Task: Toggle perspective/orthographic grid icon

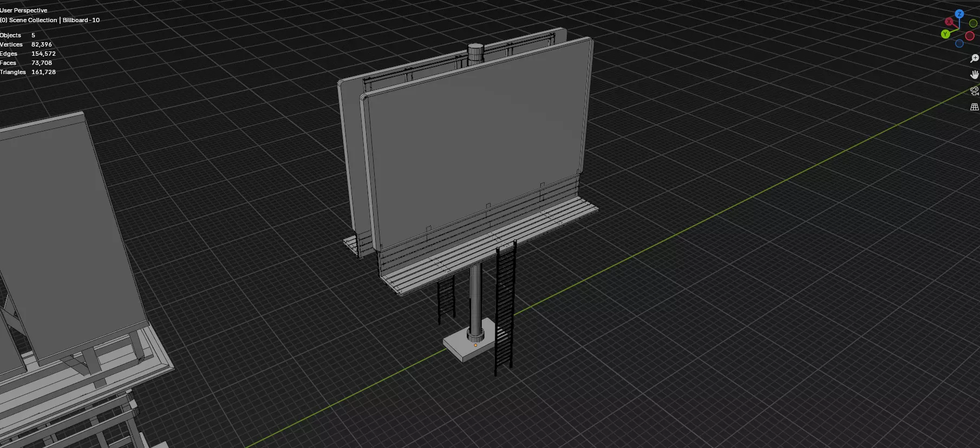Action: tap(975, 107)
